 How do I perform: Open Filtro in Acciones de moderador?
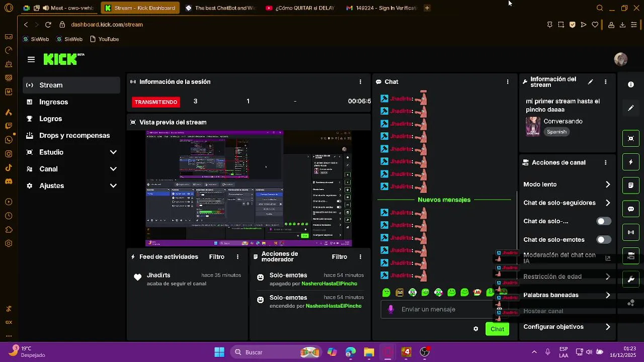[340, 257]
